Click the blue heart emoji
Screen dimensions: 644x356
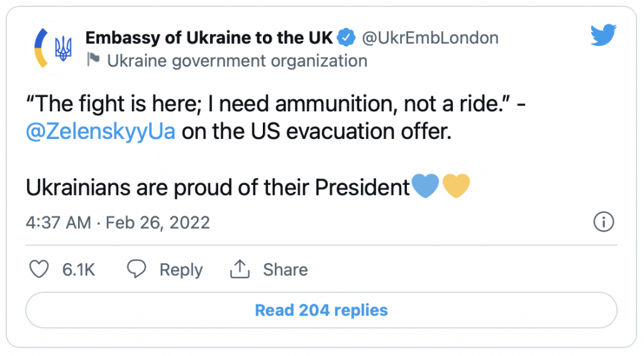coord(425,187)
